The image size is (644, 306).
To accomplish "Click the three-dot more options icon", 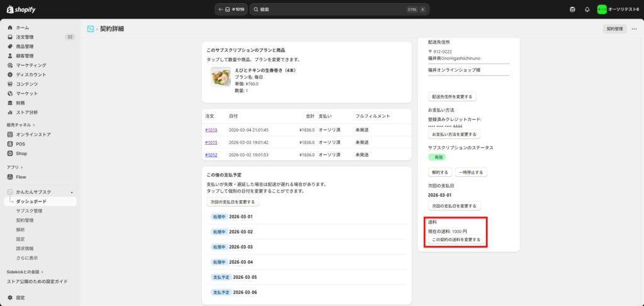I will (x=634, y=29).
